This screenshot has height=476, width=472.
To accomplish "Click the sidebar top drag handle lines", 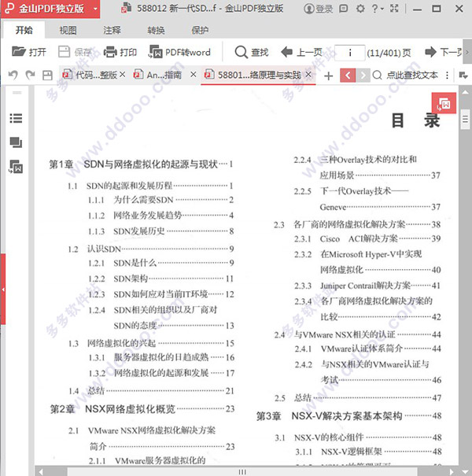I will coord(17,93).
